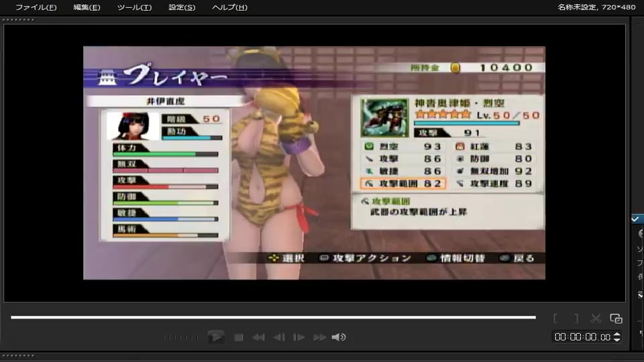Click the 00:00:00.00 timecode field
The image size is (644, 362).
582,337
